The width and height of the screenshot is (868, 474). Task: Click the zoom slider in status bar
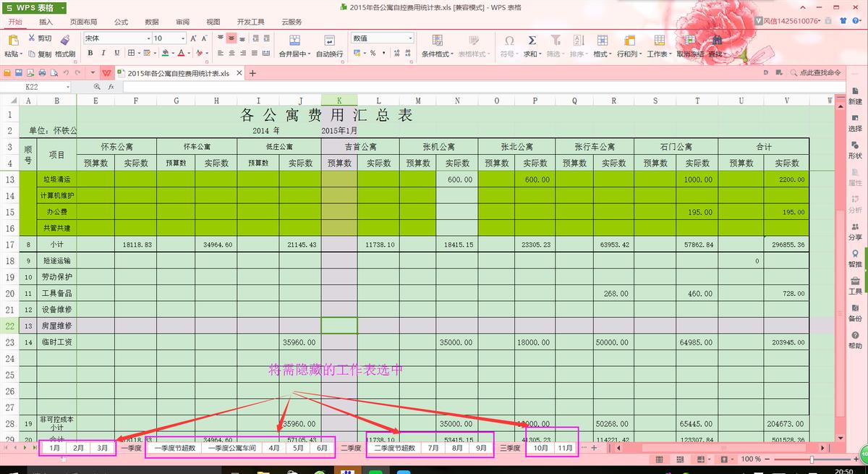[812, 459]
